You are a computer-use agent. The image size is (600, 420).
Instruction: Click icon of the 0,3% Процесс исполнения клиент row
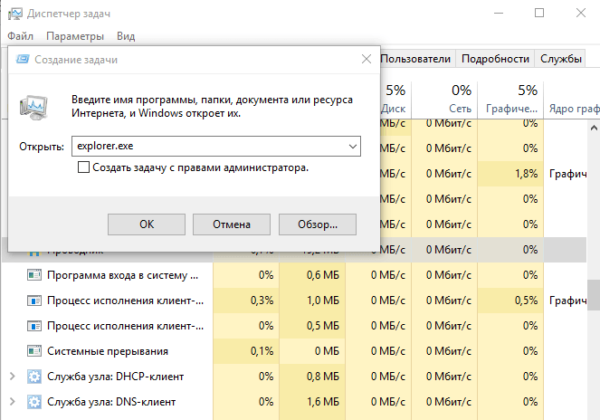tap(34, 300)
